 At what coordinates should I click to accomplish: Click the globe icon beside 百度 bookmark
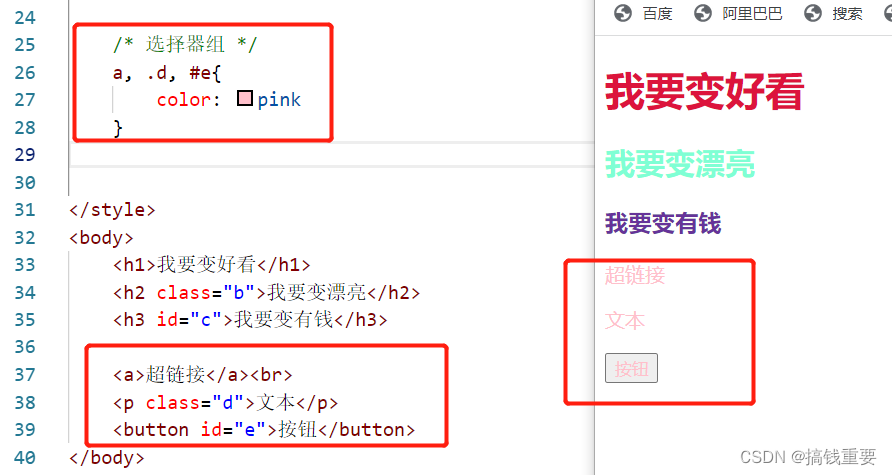tap(623, 13)
